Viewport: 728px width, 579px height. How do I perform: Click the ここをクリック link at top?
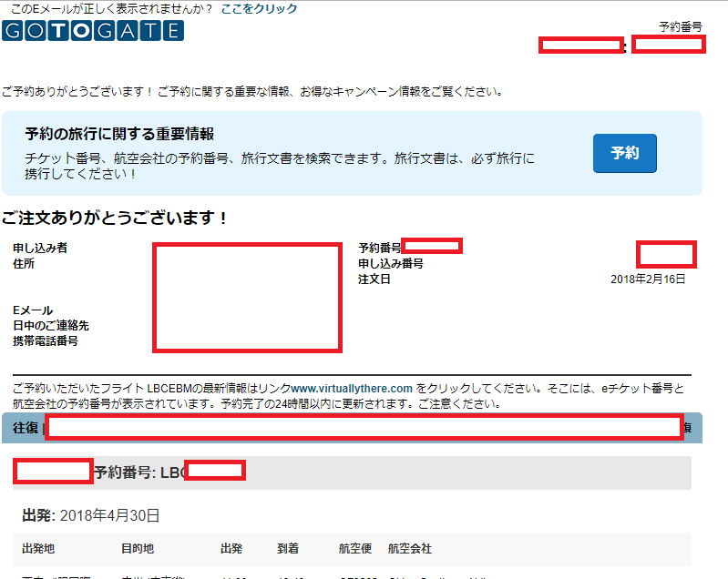click(259, 8)
